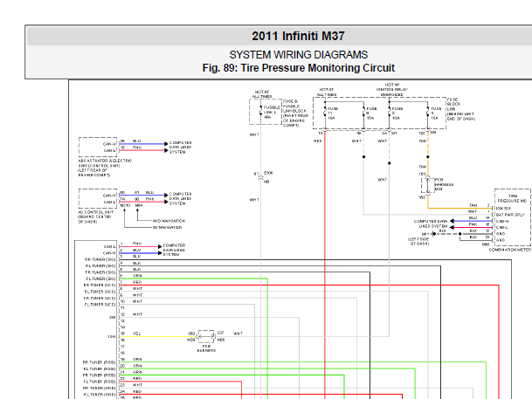This screenshot has width=532, height=399.
Task: Click Computer Data Lines System beside ABS actuator
Action: click(180, 148)
